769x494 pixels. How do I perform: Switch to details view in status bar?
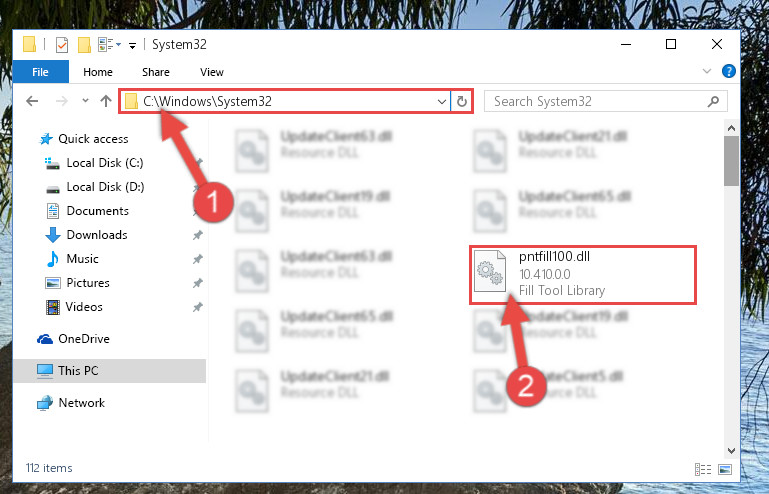click(703, 469)
